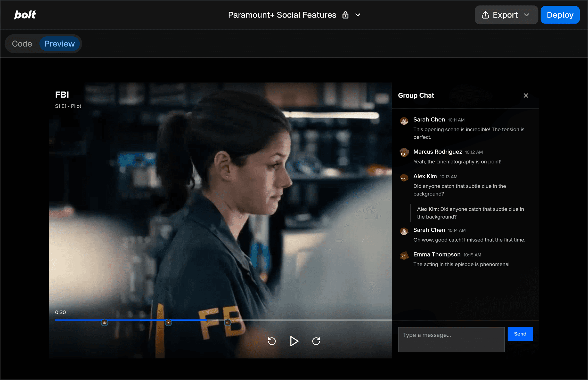Click the Alex Kim name at 10:13 AM
Viewport: 588px width, 380px height.
point(425,176)
